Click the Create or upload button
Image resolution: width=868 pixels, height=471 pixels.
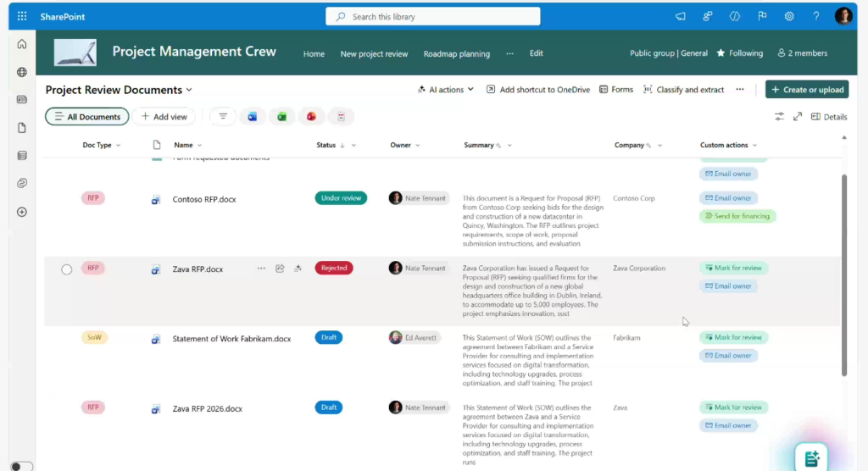click(806, 90)
